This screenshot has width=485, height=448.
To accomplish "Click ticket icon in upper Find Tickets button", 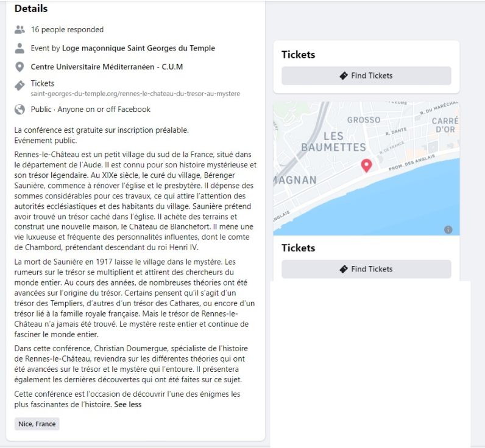I will coord(343,75).
